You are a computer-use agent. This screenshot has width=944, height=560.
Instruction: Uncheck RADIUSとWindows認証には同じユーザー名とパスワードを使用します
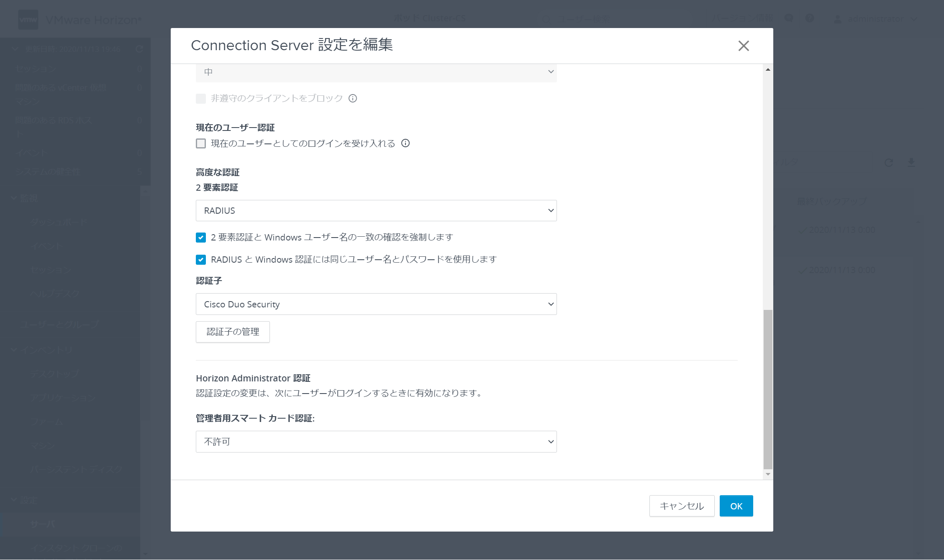200,259
